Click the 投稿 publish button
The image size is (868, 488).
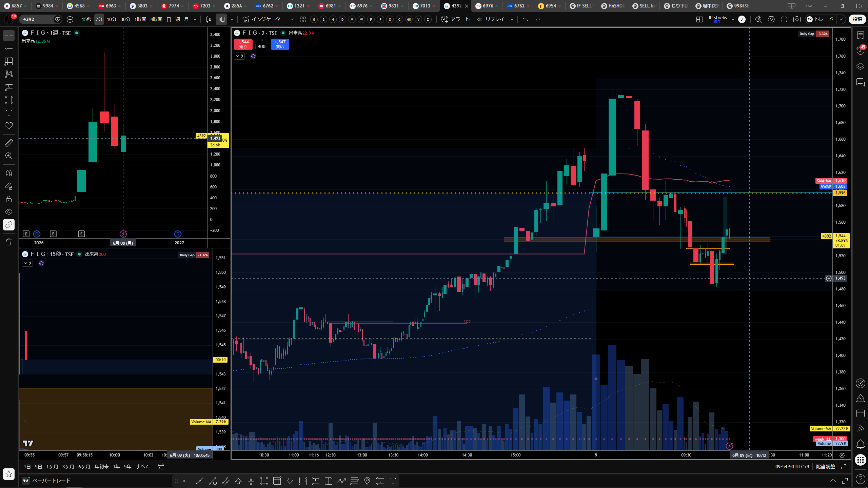point(857,19)
